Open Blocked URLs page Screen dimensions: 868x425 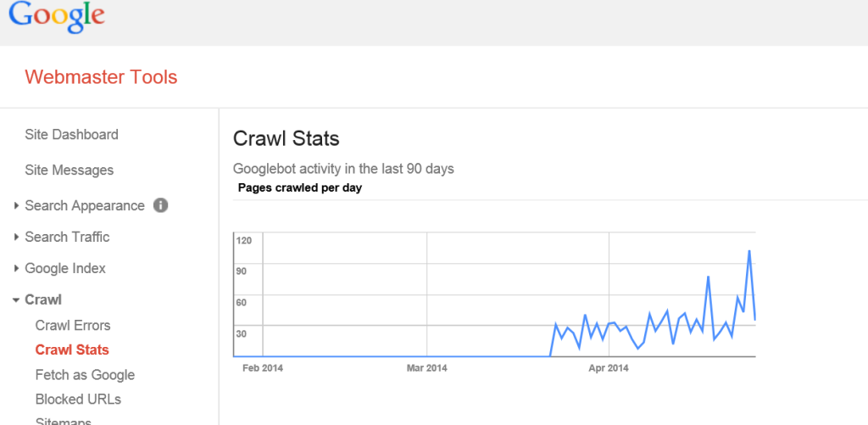click(x=78, y=399)
